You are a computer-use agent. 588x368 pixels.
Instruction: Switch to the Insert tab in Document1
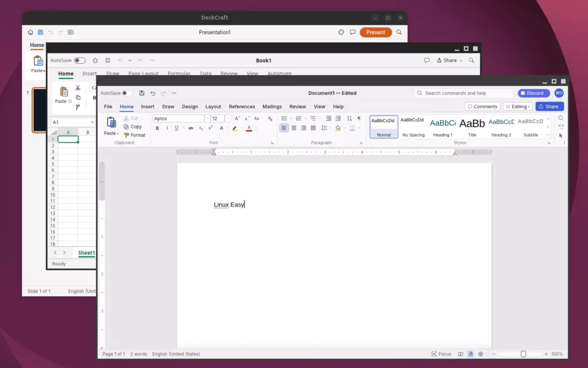click(x=148, y=107)
